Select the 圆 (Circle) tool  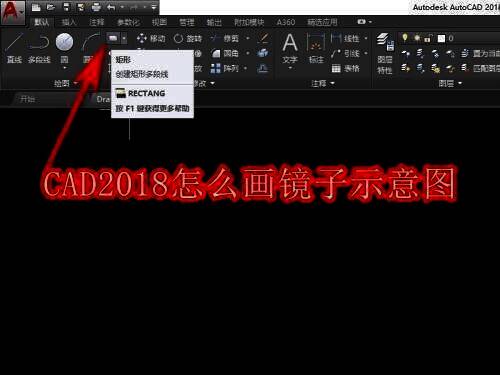point(64,48)
